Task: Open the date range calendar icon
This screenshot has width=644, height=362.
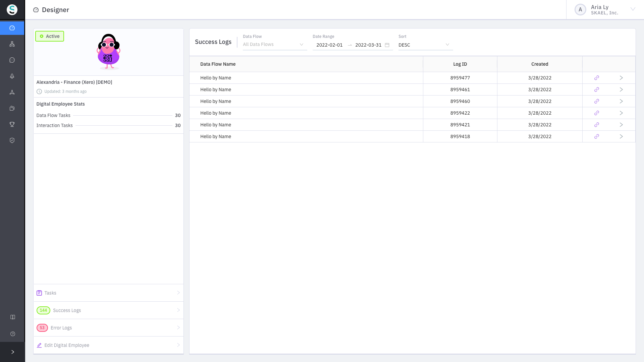Action: 387,45
